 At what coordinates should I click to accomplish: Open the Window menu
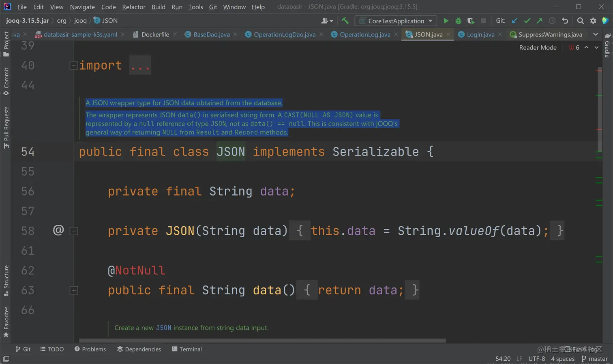click(234, 7)
